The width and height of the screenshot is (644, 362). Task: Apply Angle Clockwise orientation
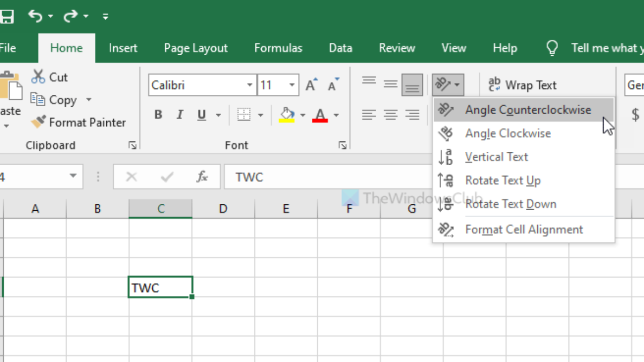click(507, 133)
